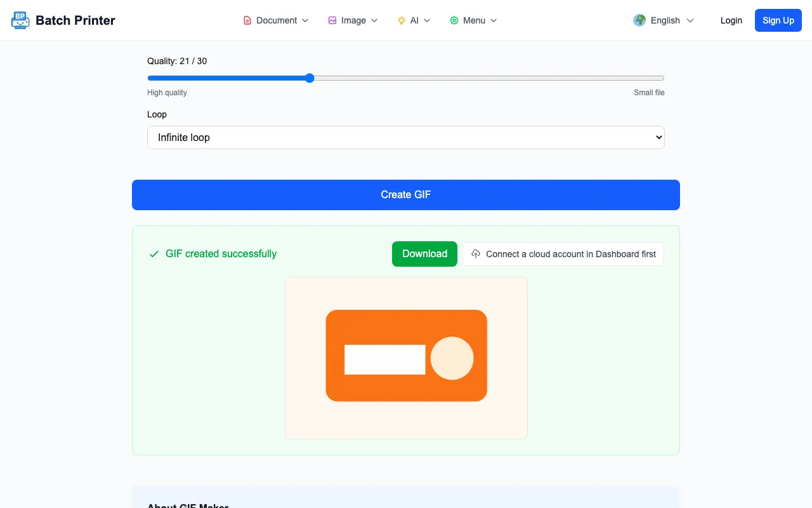Open the Image menu
This screenshot has width=812, height=508.
click(x=353, y=20)
